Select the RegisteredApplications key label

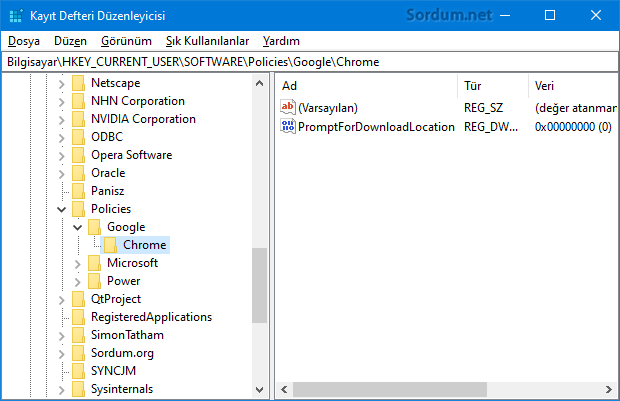(151, 317)
